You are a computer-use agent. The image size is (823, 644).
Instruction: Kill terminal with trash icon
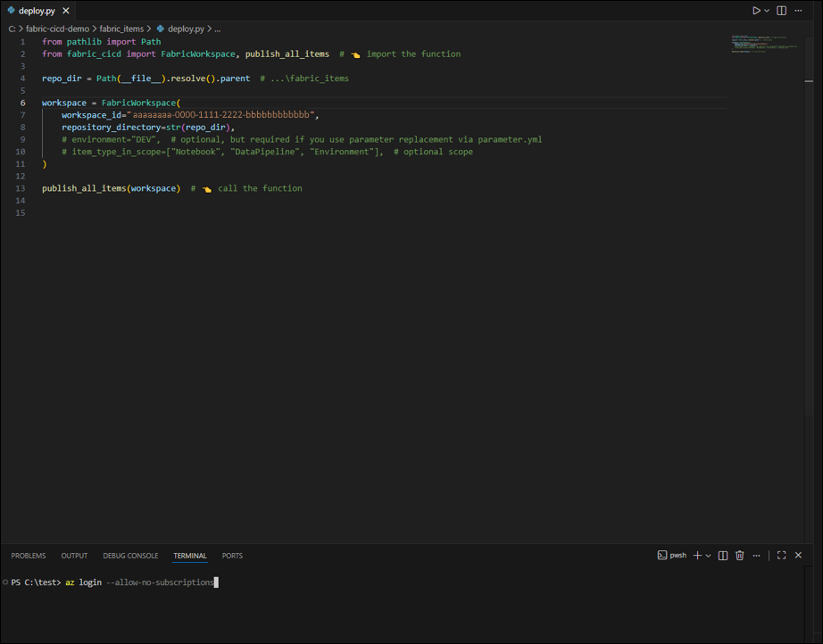coord(740,556)
